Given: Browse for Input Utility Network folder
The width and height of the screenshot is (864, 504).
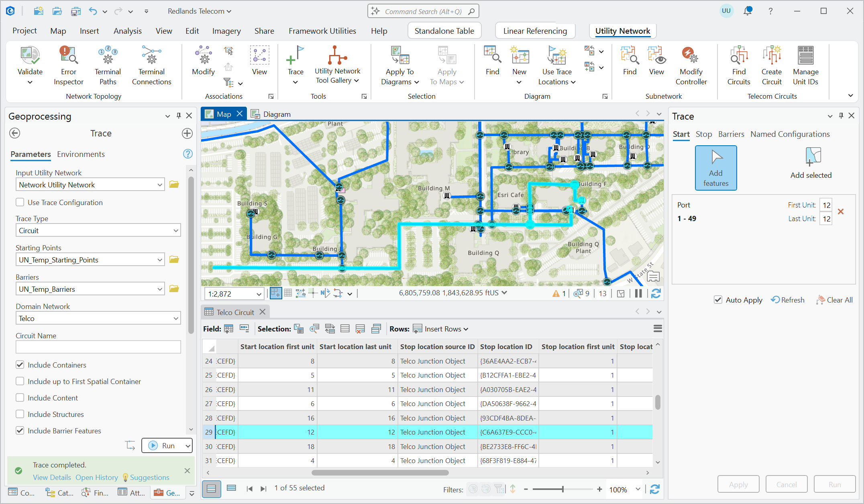Looking at the screenshot, I should 174,185.
